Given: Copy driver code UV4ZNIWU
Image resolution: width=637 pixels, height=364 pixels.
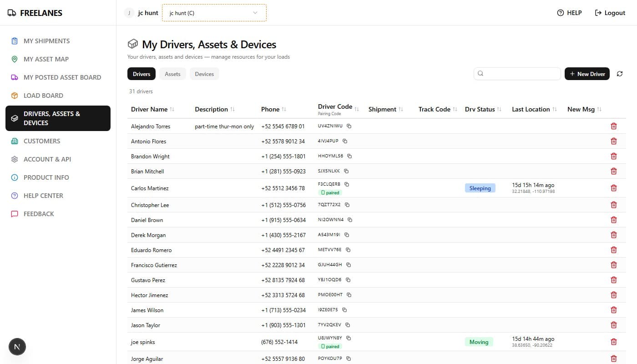Looking at the screenshot, I should [x=349, y=126].
